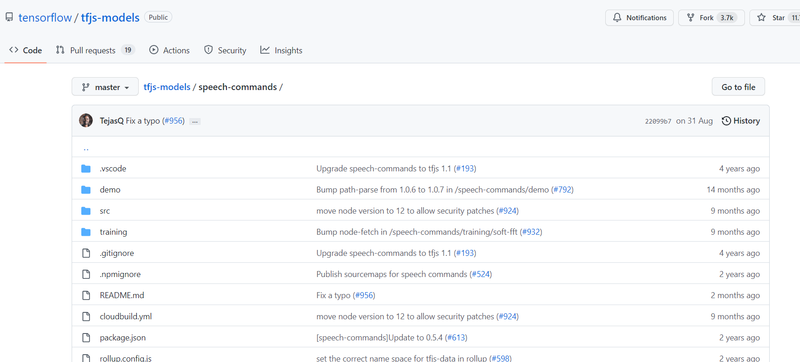Open pull request #524 link

pos(481,274)
